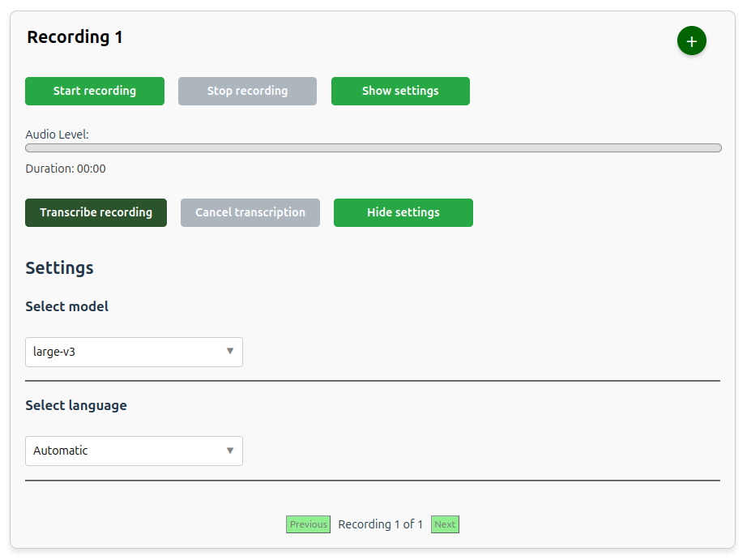Click the Show settings button
This screenshot has height=560, width=747.
400,91
